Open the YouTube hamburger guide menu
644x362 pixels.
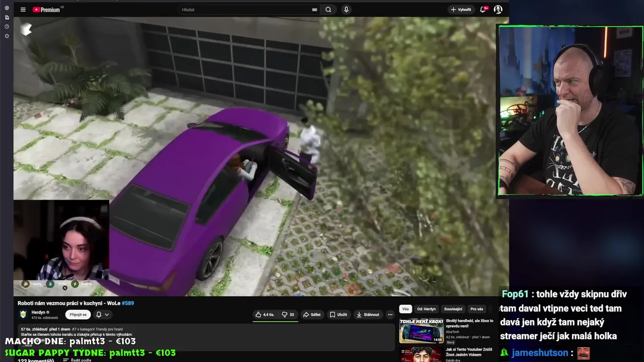click(23, 10)
